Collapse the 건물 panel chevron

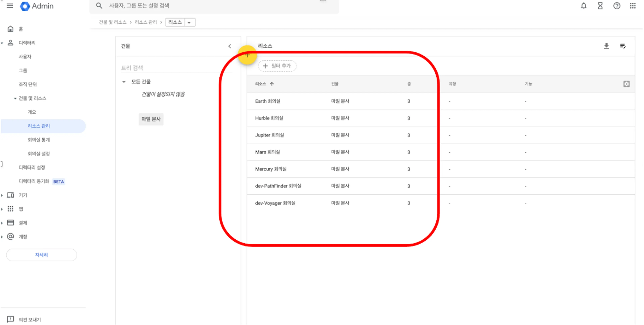coord(230,46)
